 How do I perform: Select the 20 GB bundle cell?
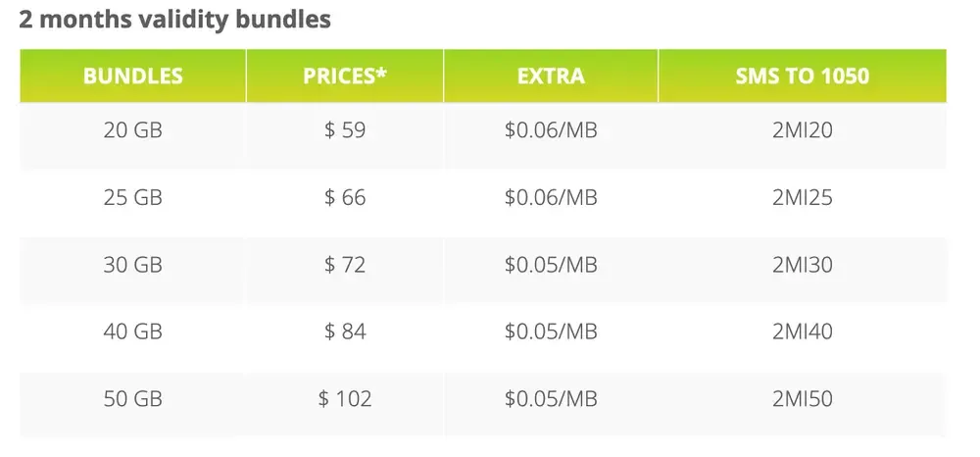pyautogui.click(x=132, y=130)
